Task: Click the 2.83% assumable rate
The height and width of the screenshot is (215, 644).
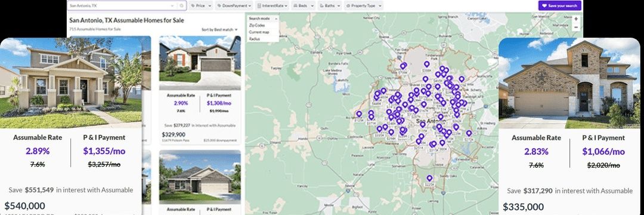Action: pos(536,151)
